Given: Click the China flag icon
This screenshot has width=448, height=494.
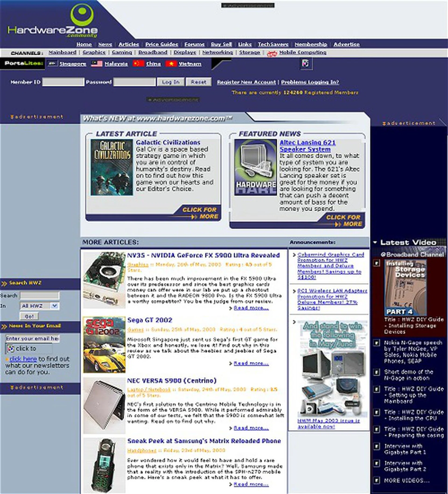Looking at the screenshot, I should (x=138, y=64).
